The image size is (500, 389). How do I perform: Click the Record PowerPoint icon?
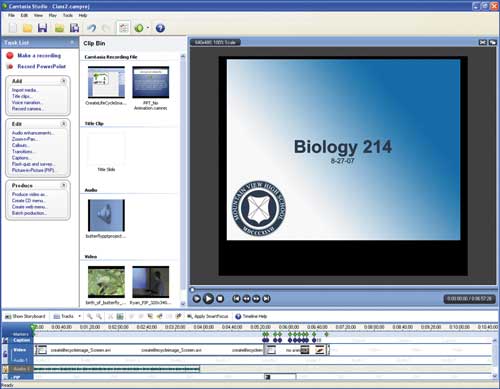click(10, 66)
